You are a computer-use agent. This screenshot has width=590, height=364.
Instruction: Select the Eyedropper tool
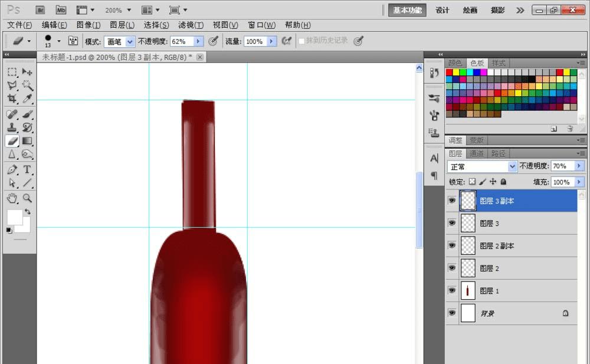[x=27, y=99]
